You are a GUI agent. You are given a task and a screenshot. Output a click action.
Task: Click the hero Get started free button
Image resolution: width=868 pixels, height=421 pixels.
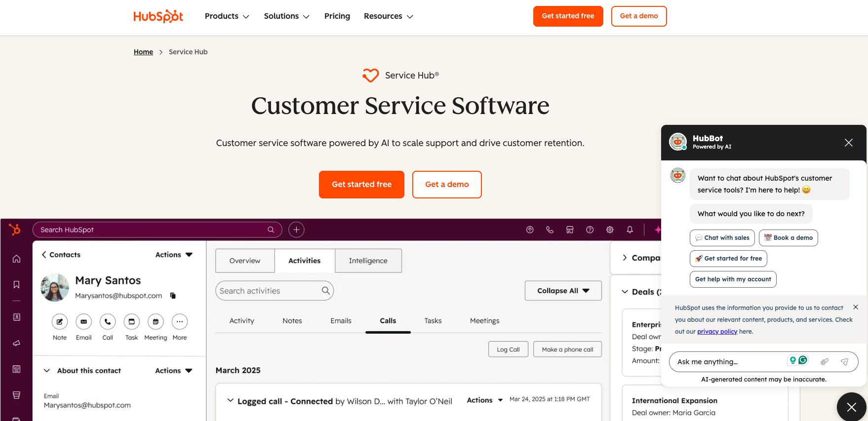click(x=361, y=185)
